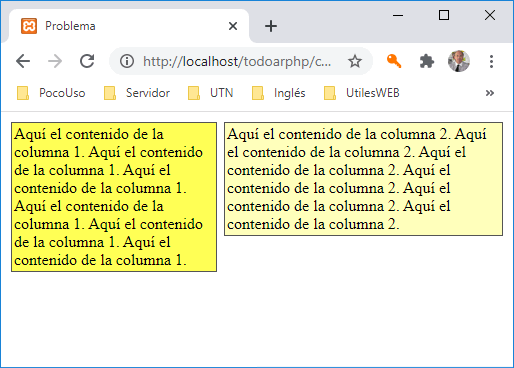Click the localhost address bar URL

click(237, 61)
